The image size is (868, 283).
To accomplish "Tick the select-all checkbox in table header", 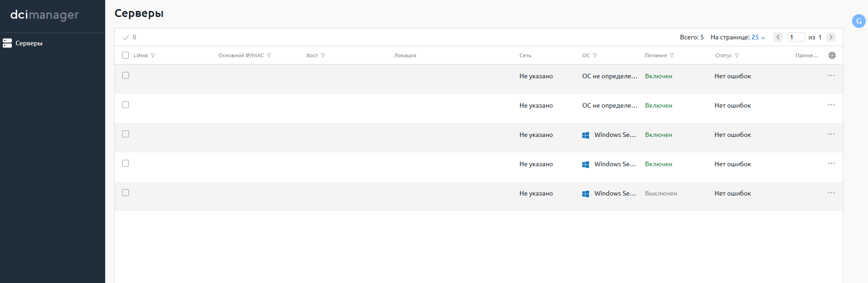I will [x=125, y=55].
